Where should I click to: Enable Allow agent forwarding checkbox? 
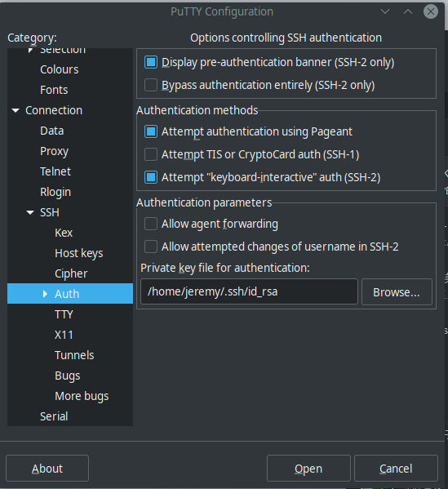(x=151, y=224)
